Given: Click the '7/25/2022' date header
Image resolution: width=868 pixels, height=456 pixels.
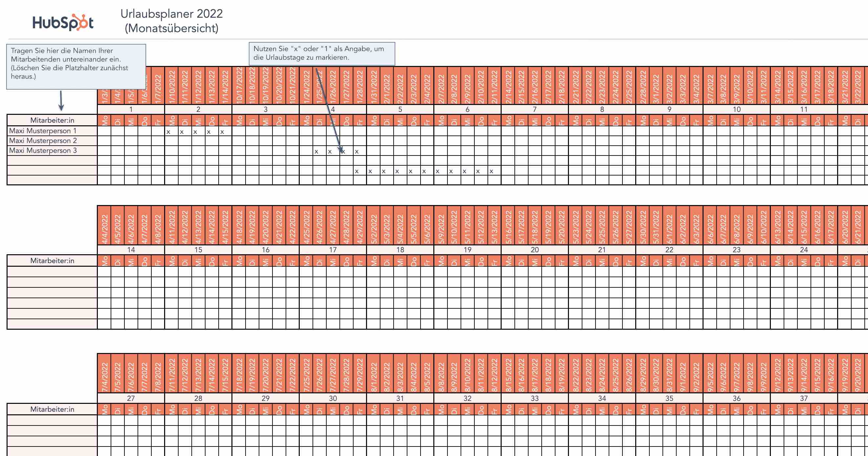Looking at the screenshot, I should tap(306, 373).
